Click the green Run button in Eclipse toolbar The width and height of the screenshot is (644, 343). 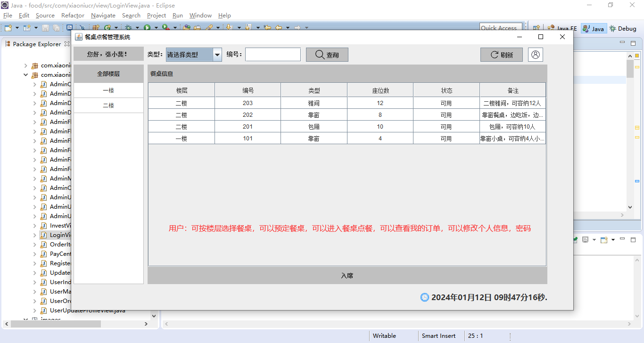click(147, 28)
